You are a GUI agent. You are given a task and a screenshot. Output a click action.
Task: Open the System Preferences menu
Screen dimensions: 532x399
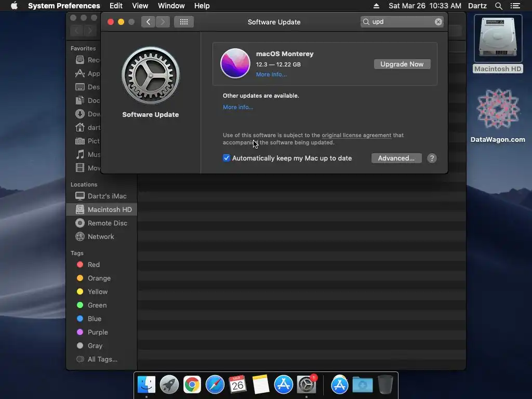[x=64, y=6]
